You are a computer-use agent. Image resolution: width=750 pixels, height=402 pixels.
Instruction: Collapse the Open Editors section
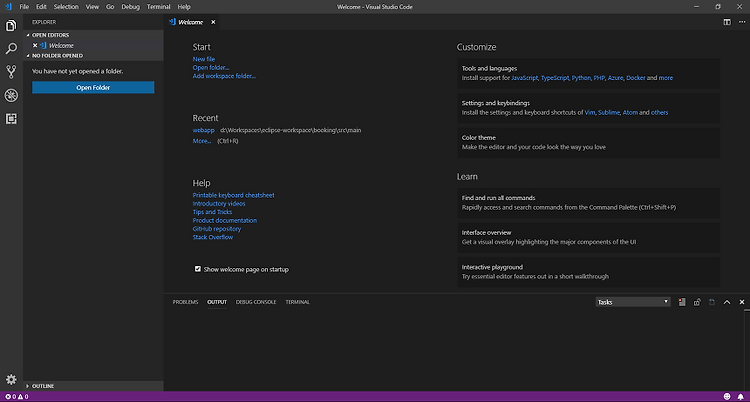[x=93, y=35]
